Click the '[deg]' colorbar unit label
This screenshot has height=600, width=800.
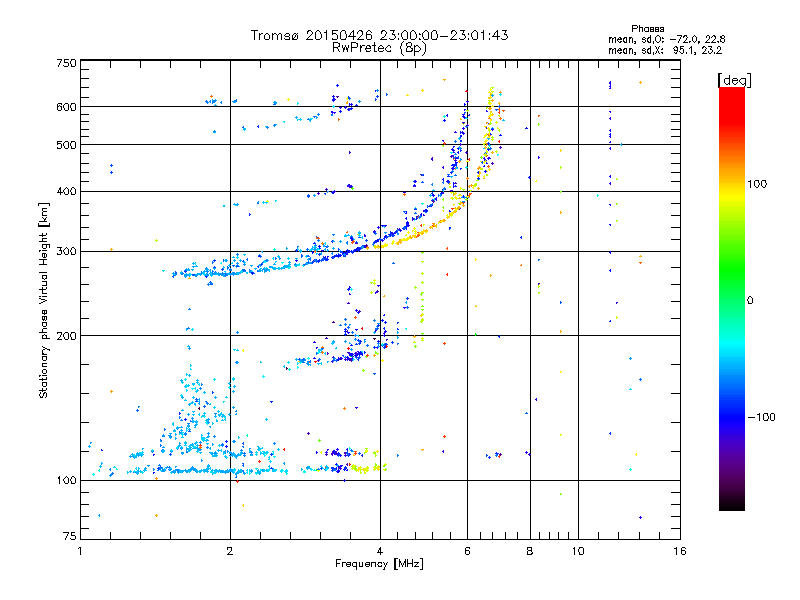tap(734, 81)
